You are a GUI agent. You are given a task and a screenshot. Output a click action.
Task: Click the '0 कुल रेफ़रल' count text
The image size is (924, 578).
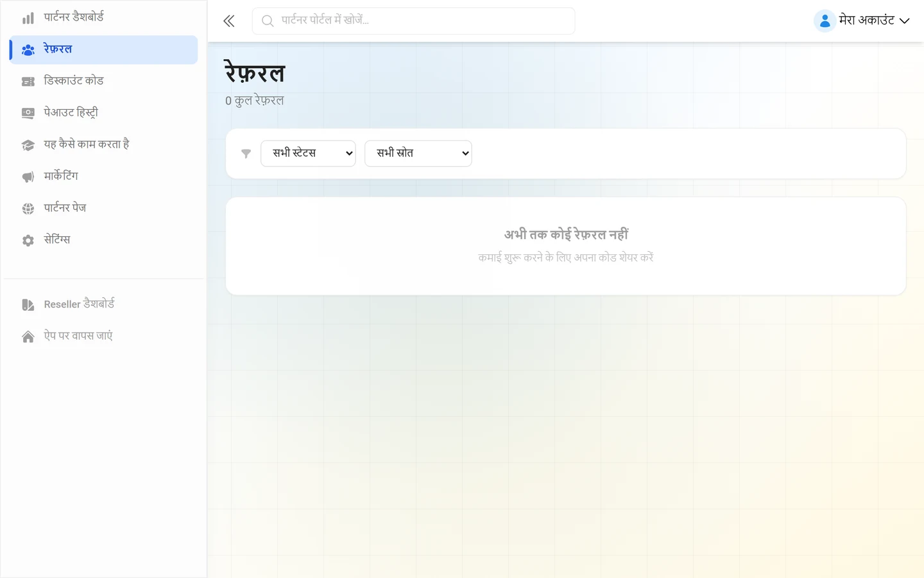click(x=255, y=101)
